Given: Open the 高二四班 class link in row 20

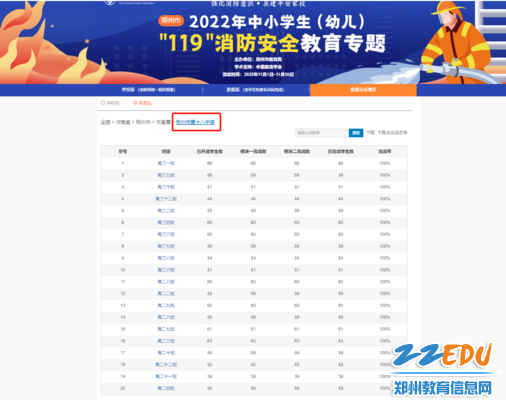Looking at the screenshot, I should [x=166, y=388].
